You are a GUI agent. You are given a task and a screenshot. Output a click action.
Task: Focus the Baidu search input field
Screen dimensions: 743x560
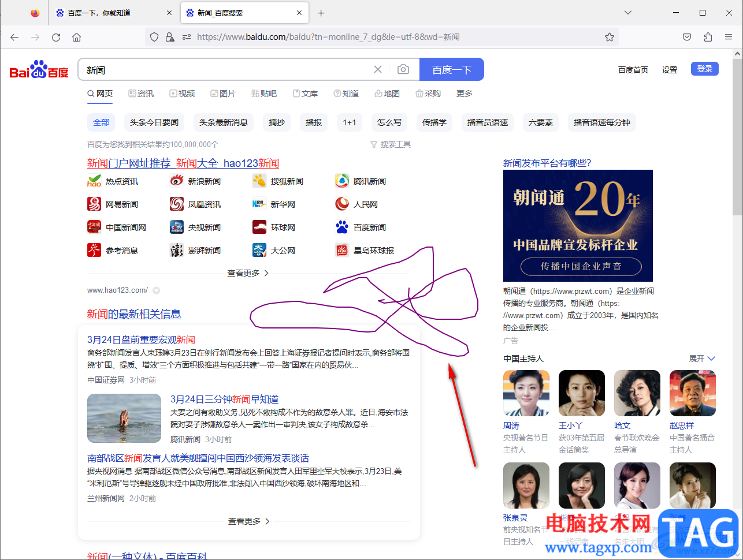[x=228, y=69]
